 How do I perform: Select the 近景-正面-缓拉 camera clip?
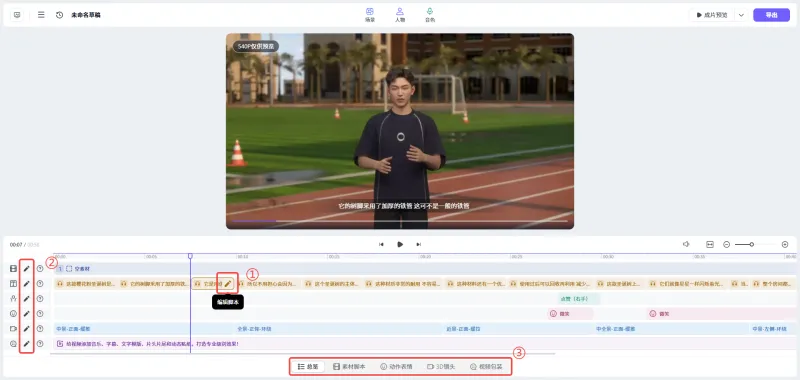[x=518, y=328]
